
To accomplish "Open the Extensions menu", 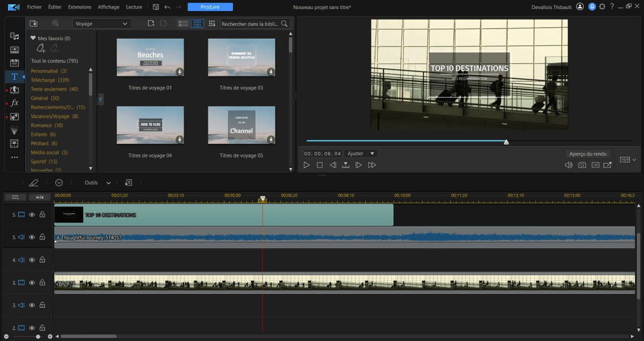I will click(x=79, y=7).
